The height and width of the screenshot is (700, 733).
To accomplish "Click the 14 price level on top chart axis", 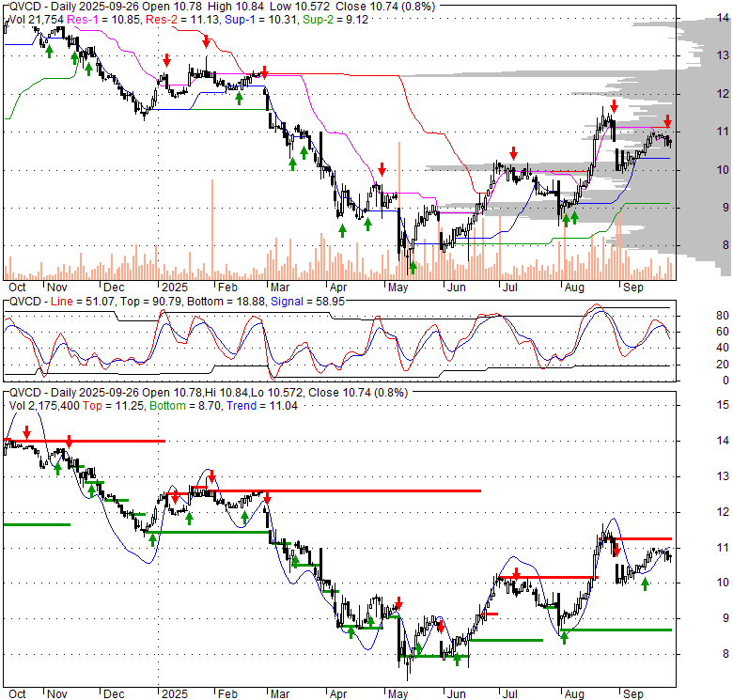I will (723, 18).
